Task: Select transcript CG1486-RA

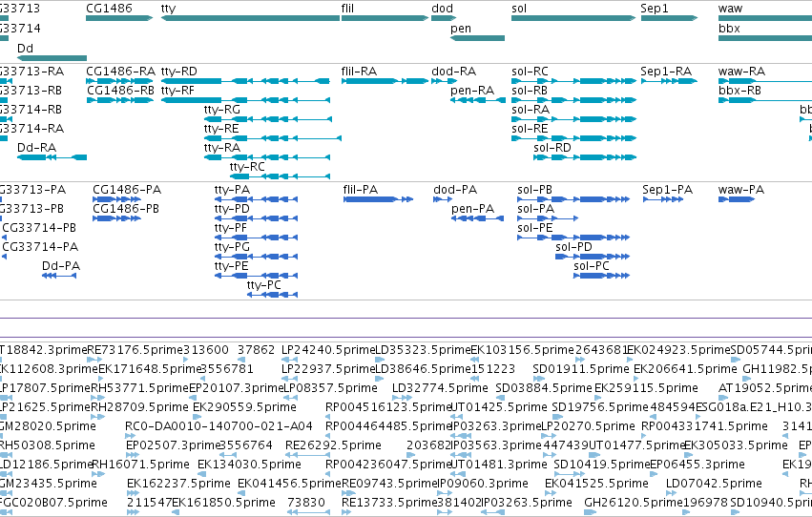Action: pos(119,81)
